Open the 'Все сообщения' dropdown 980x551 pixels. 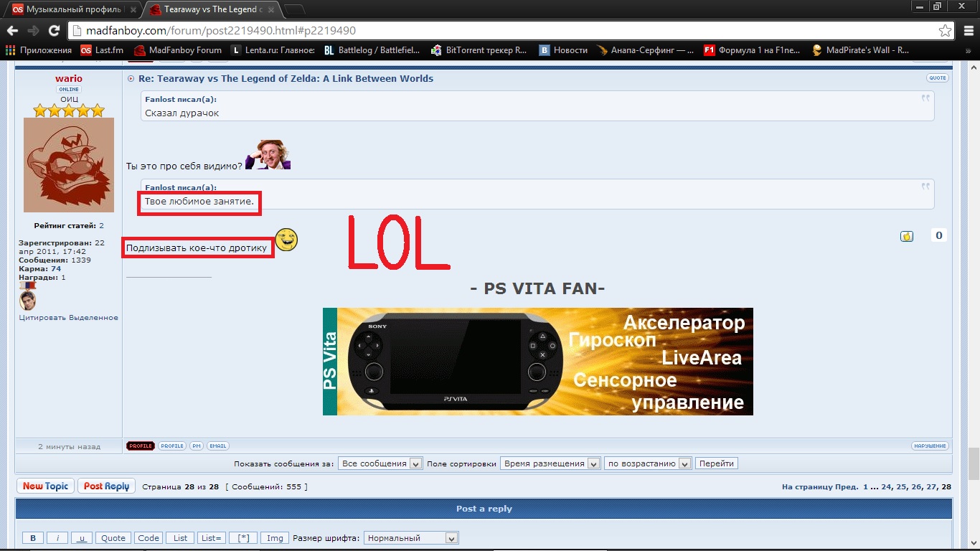pos(380,463)
